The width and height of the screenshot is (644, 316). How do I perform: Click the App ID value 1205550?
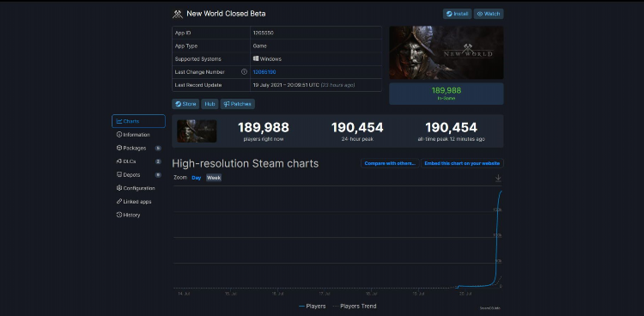pyautogui.click(x=264, y=33)
